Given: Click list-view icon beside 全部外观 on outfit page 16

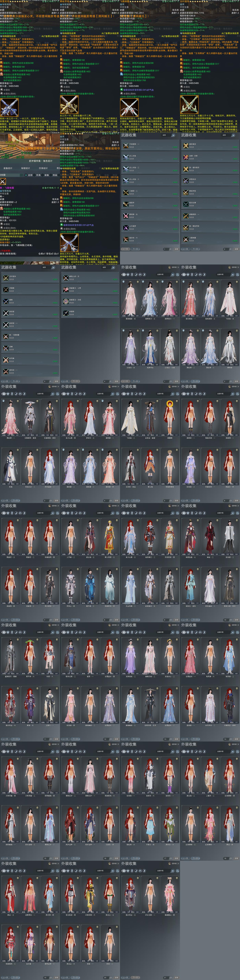Looking at the screenshot, I should (x=117, y=751).
